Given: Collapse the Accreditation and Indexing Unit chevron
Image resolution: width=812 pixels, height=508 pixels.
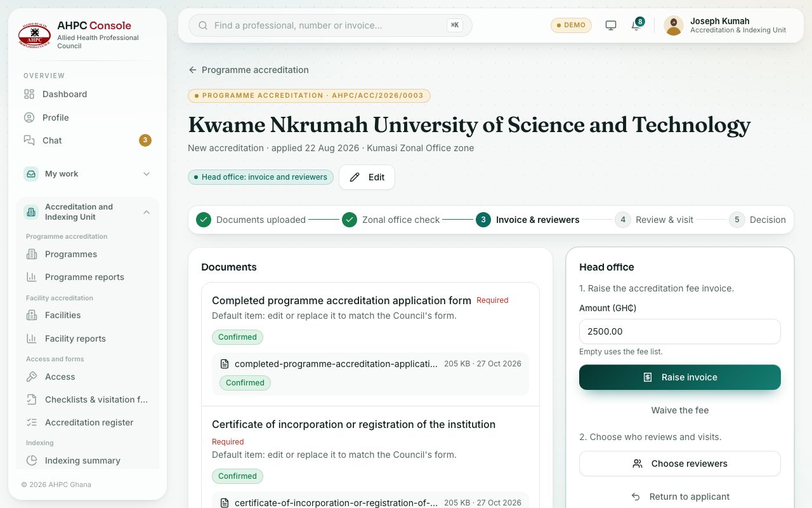Looking at the screenshot, I should pyautogui.click(x=147, y=212).
